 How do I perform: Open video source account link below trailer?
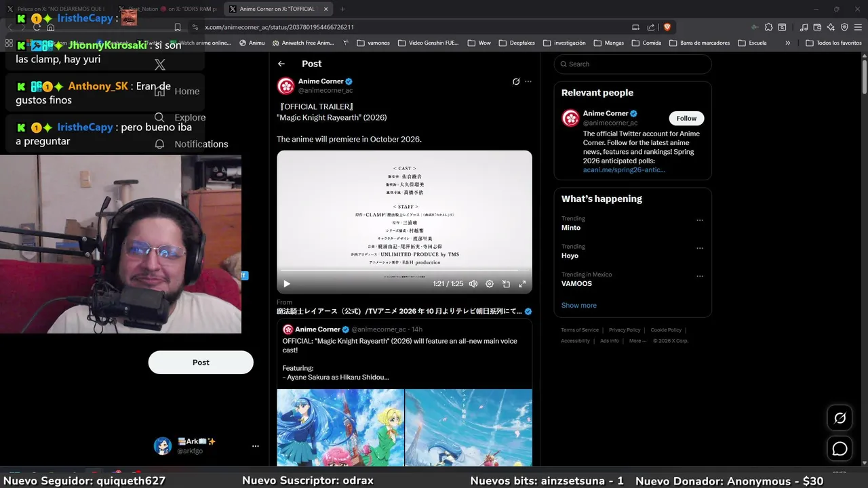coord(399,311)
